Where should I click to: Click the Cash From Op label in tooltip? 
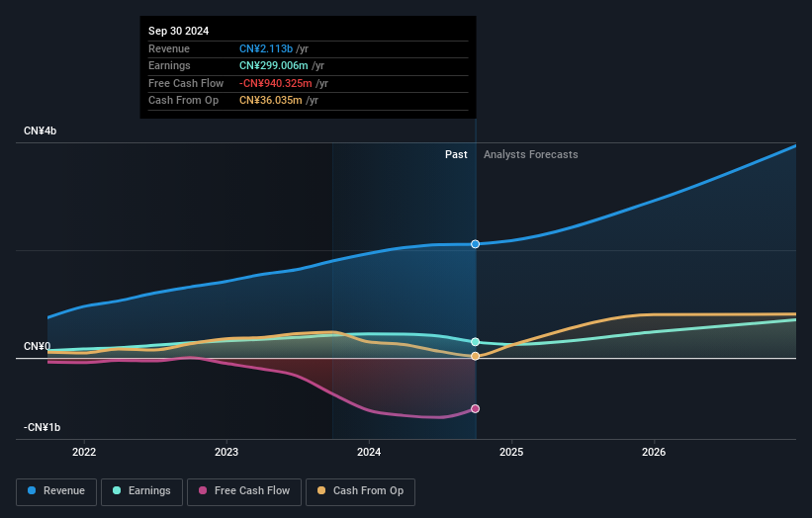(183, 101)
